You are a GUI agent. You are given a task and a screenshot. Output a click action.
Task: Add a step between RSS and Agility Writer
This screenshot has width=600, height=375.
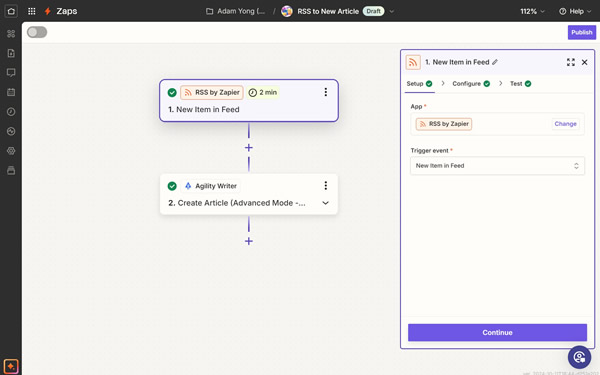249,148
